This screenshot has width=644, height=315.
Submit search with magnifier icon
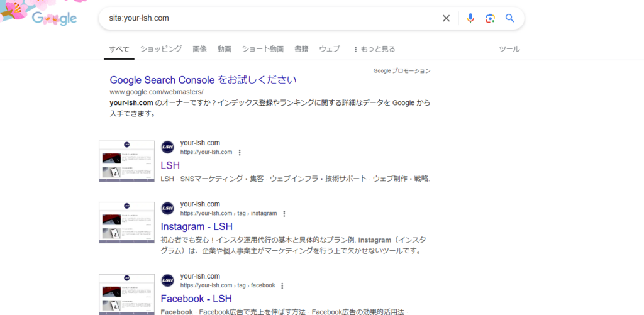pyautogui.click(x=509, y=18)
